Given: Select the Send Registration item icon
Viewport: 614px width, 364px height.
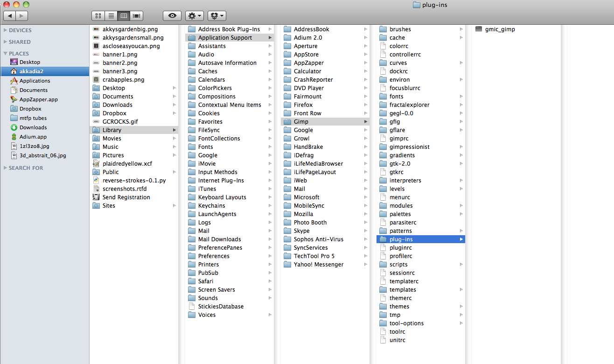Looking at the screenshot, I should click(96, 197).
